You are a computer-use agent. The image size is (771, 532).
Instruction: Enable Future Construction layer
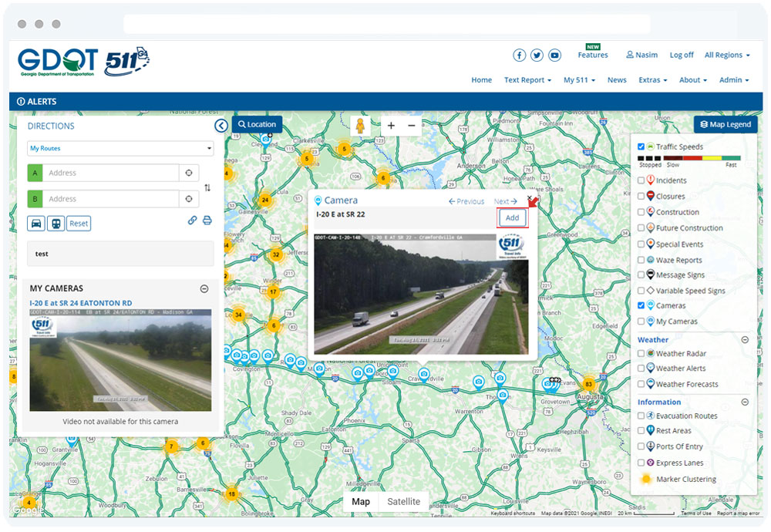[x=641, y=228]
